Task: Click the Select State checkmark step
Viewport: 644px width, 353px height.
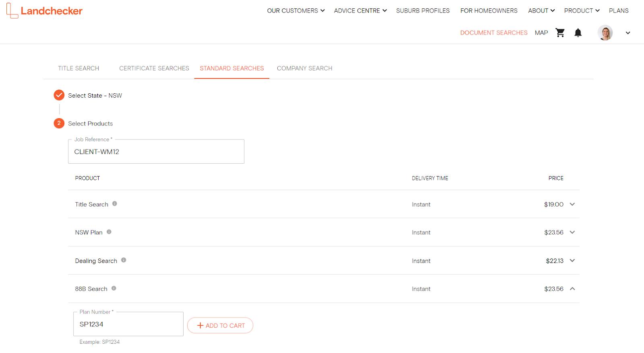Action: pos(59,95)
